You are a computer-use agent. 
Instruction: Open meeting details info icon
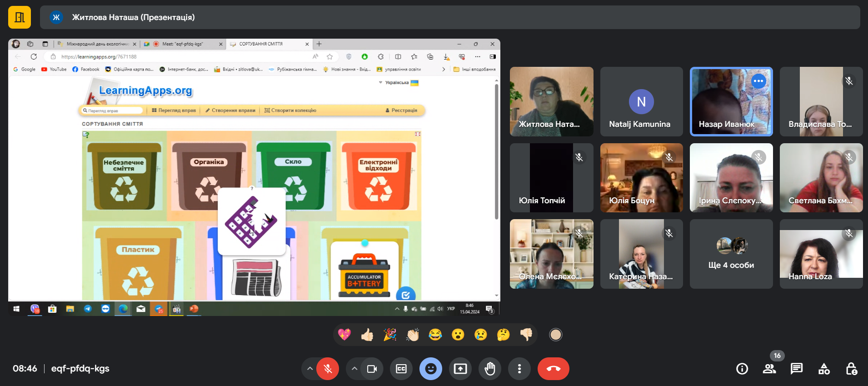coord(742,369)
